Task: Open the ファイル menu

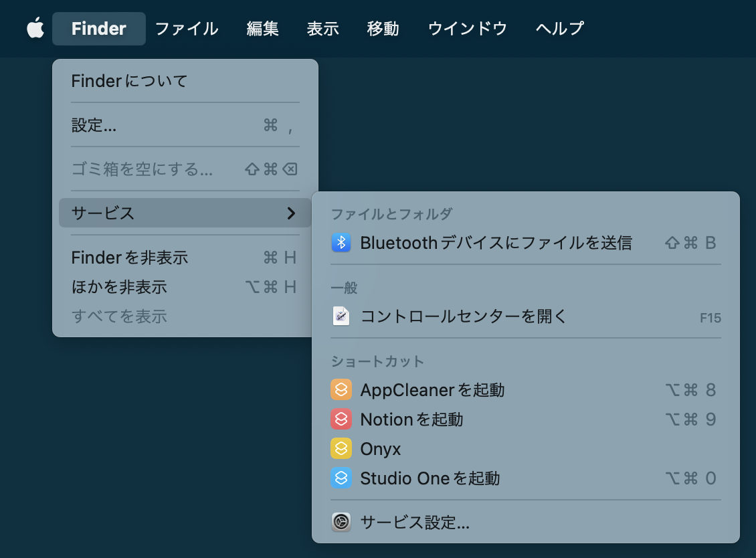Action: (x=187, y=29)
